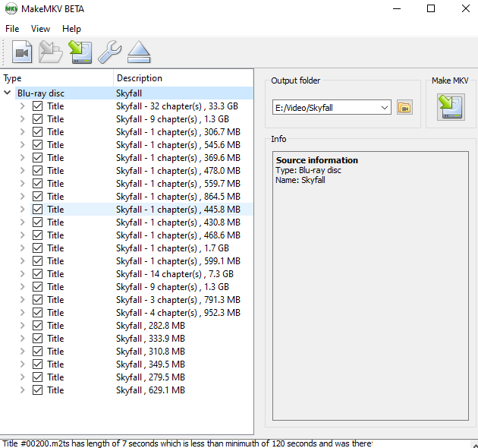
Task: Click the Make MKV button
Action: pyautogui.click(x=451, y=107)
